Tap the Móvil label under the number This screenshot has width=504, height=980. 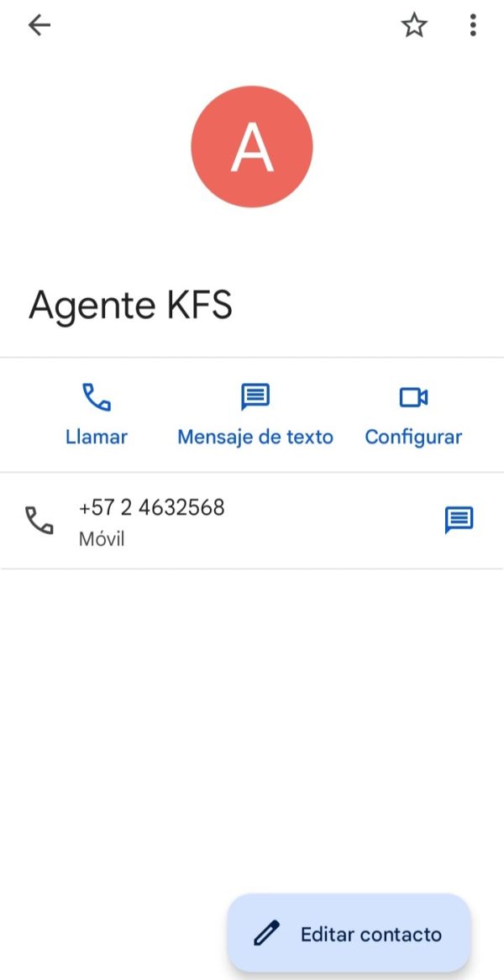pyautogui.click(x=102, y=539)
